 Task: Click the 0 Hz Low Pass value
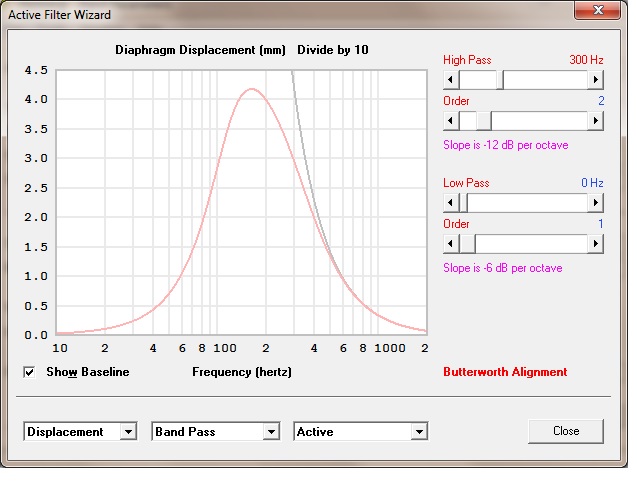(x=592, y=183)
